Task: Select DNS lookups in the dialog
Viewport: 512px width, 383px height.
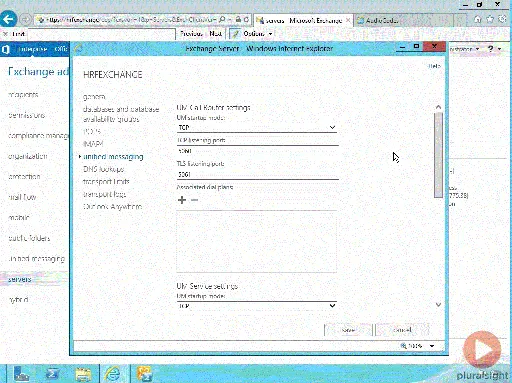Action: 103,169
